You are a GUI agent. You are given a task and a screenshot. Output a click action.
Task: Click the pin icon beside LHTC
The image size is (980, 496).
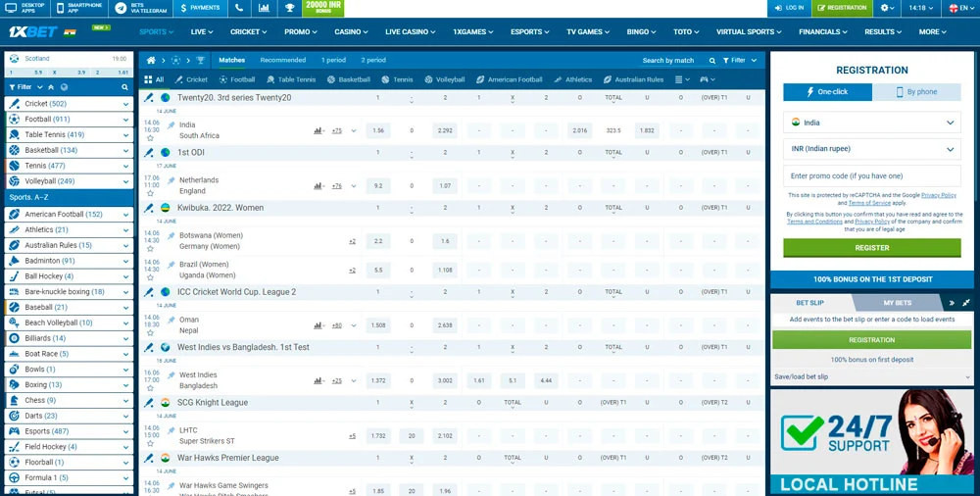pos(171,430)
